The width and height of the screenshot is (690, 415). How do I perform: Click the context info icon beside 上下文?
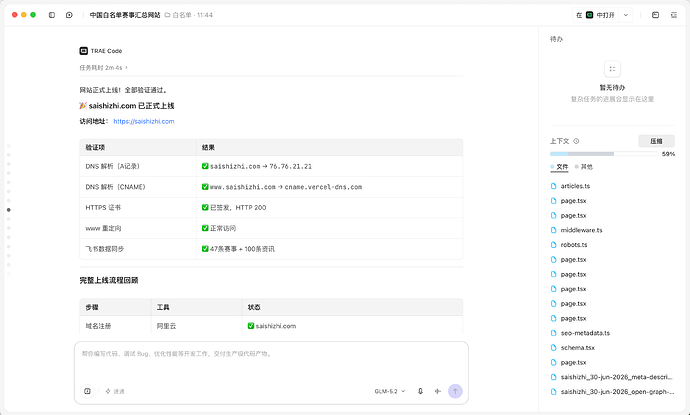click(x=576, y=141)
